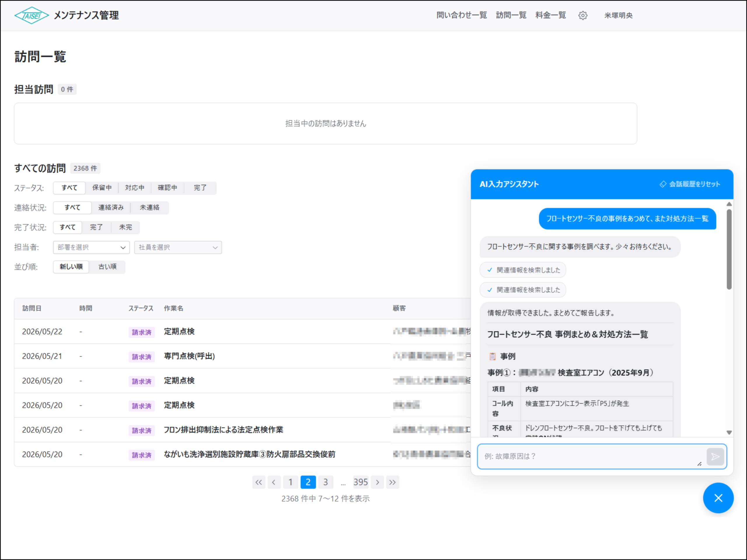Select page 2 in pagination
The height and width of the screenshot is (560, 747).
(x=308, y=482)
